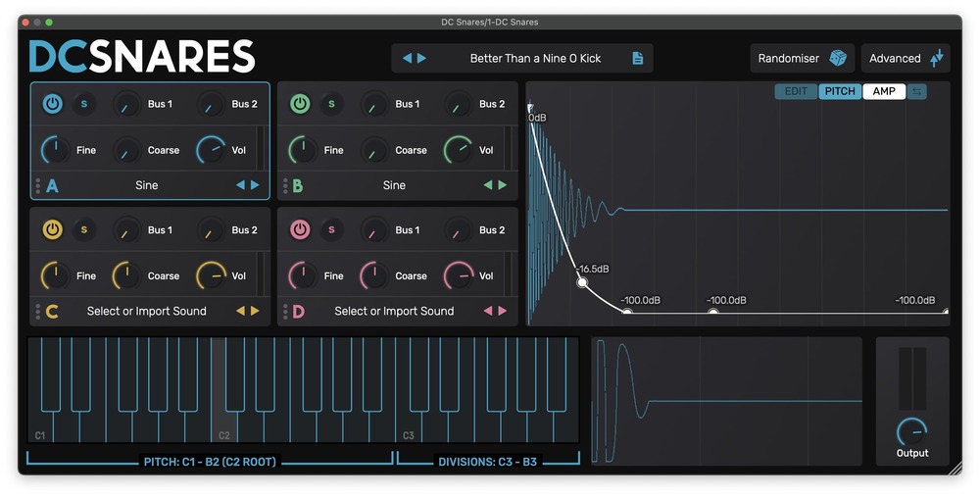Select previous sound for layer D
The height and width of the screenshot is (496, 980).
[x=487, y=311]
